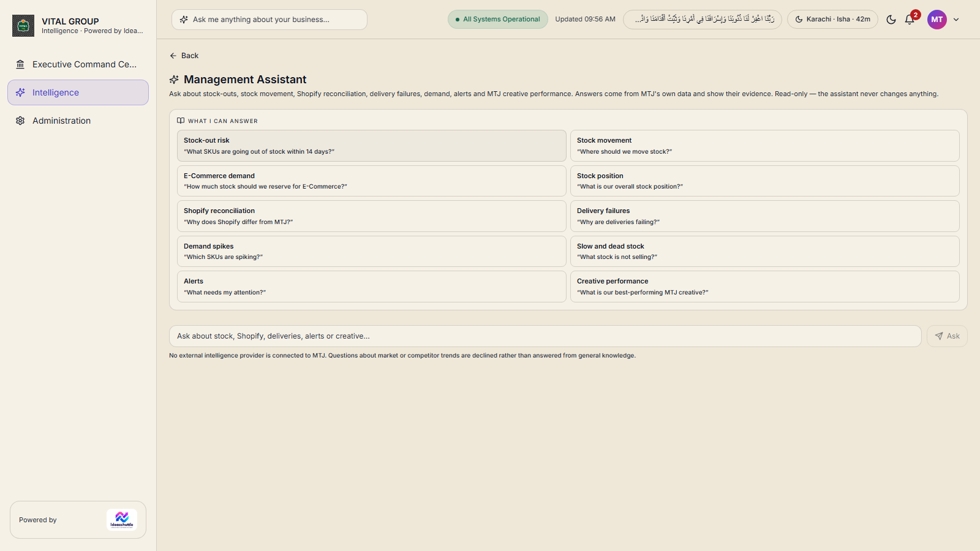Focus the 'Ask about stock, Shopify' input
This screenshot has width=980, height=551.
tap(545, 336)
